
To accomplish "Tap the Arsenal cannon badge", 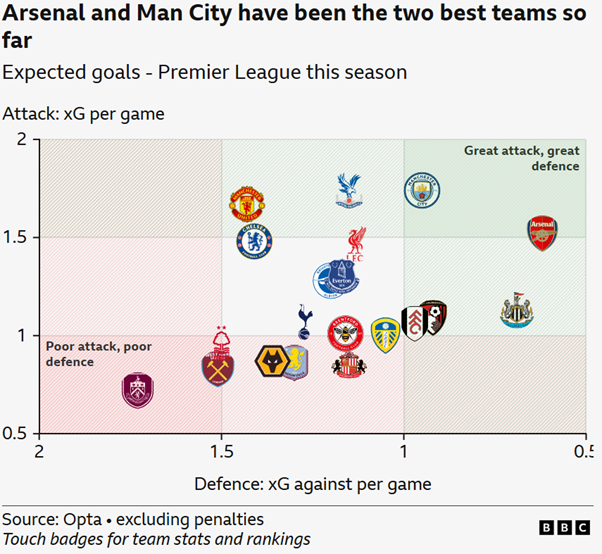I will [x=541, y=232].
